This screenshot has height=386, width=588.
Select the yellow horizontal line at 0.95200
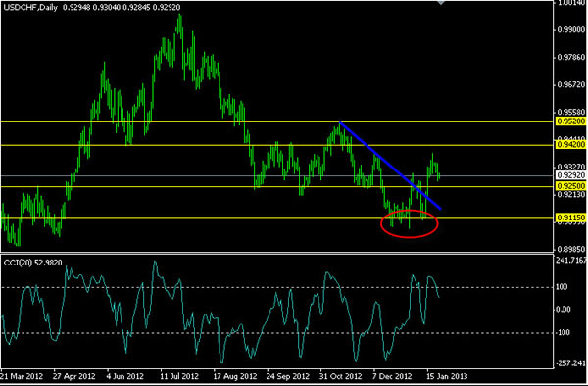[276, 121]
